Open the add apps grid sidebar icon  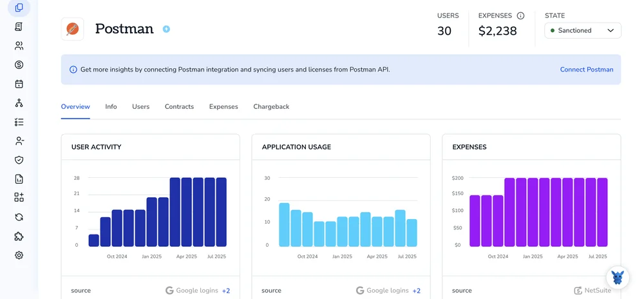click(19, 198)
